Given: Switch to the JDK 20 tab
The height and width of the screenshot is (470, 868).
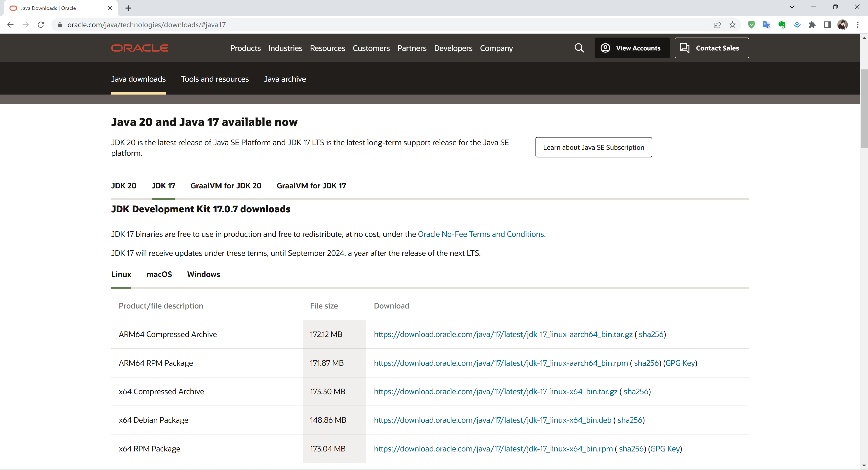Looking at the screenshot, I should pyautogui.click(x=124, y=186).
